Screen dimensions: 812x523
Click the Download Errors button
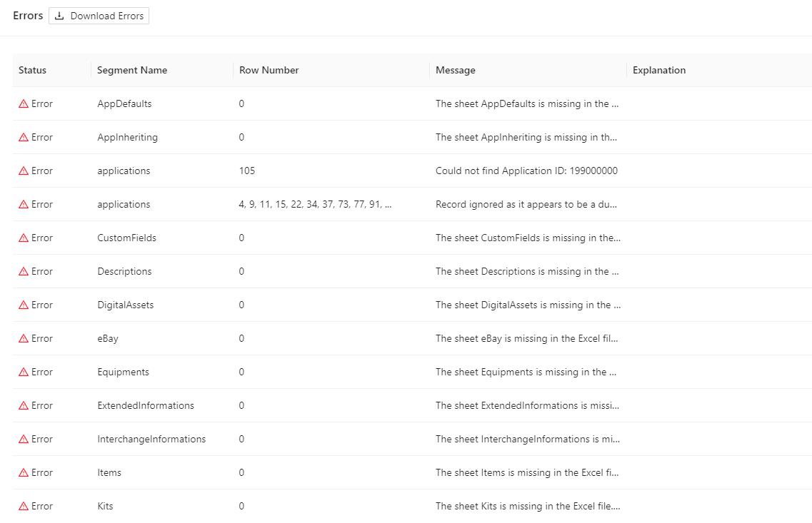point(99,16)
